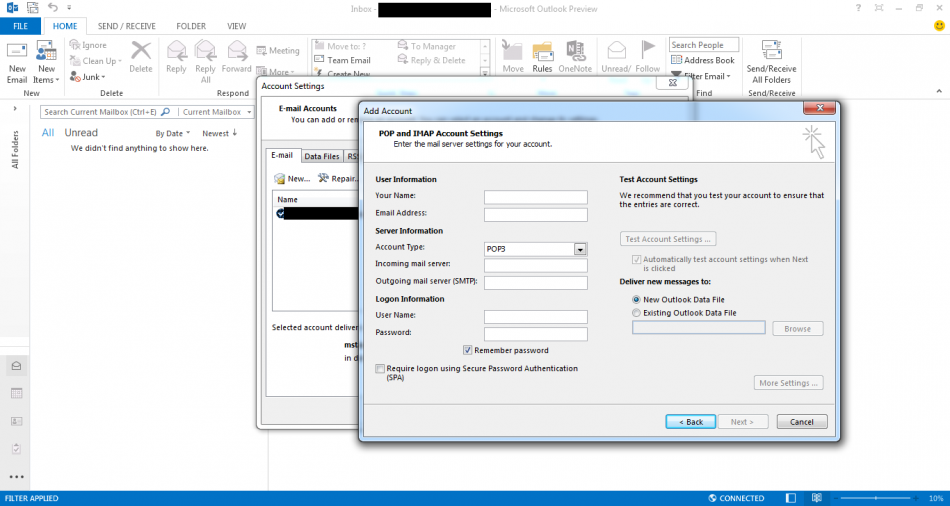Screen dimensions: 950x506
Task: Click the Ignore conversation icon
Action: pos(75,45)
